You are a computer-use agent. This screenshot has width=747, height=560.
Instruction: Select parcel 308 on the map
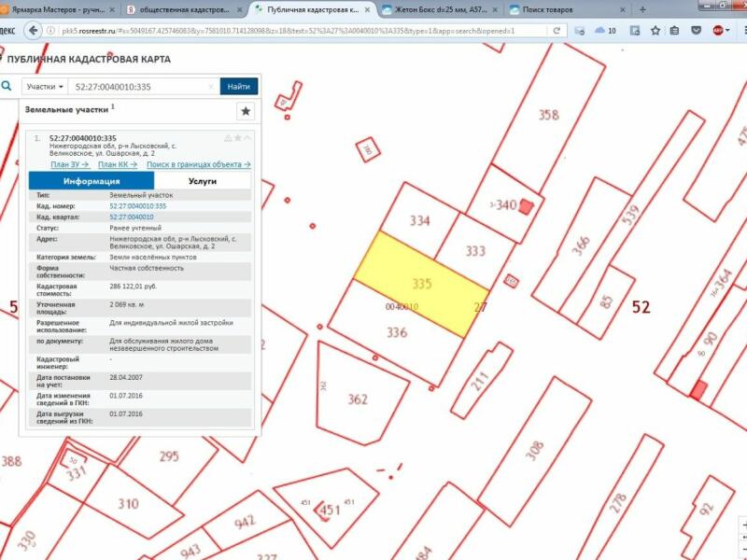(534, 451)
